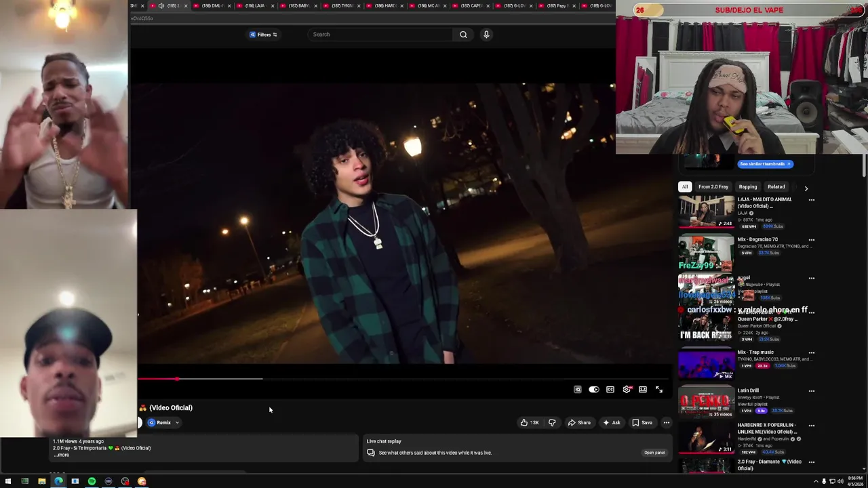This screenshot has height=488, width=868.
Task: Open player settings gear
Action: coord(627,390)
